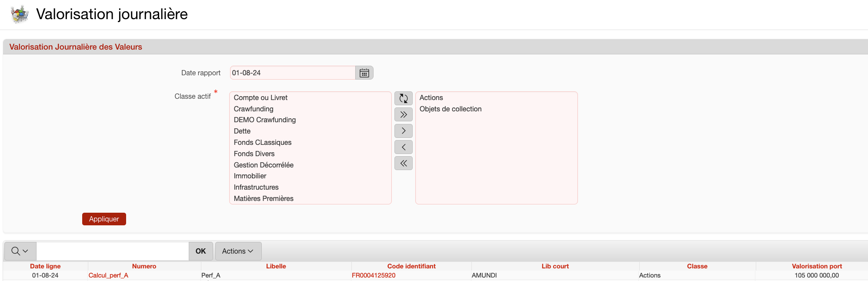The height and width of the screenshot is (281, 868).
Task: Click the 105 000 000,00 valuation cell
Action: pyautogui.click(x=817, y=275)
